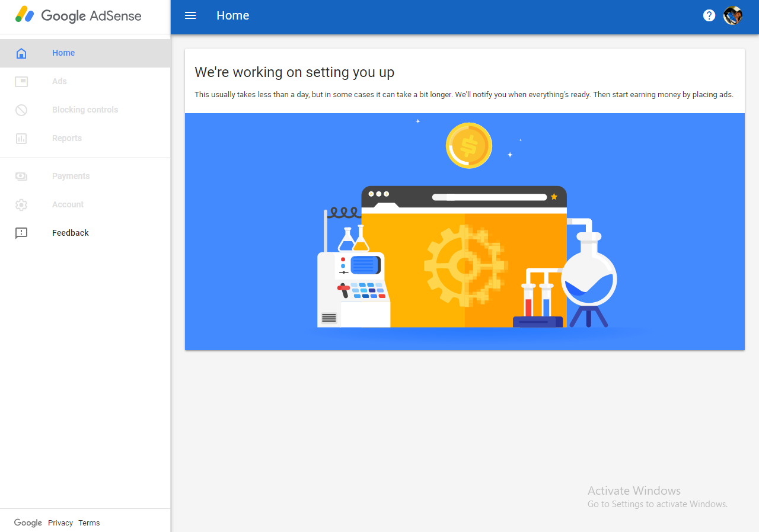The image size is (759, 532).
Task: Open the Ads menu item
Action: (59, 81)
